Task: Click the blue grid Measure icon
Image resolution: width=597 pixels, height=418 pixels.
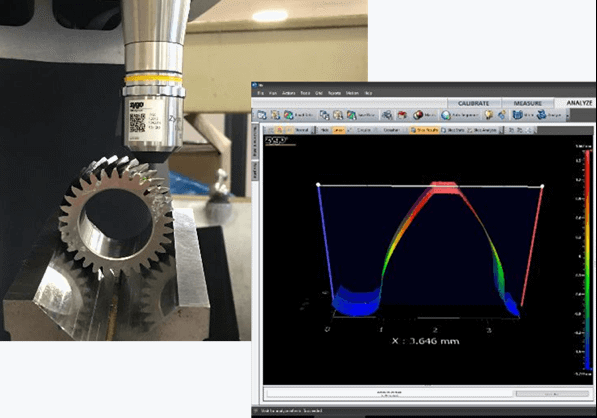Action: [517, 115]
